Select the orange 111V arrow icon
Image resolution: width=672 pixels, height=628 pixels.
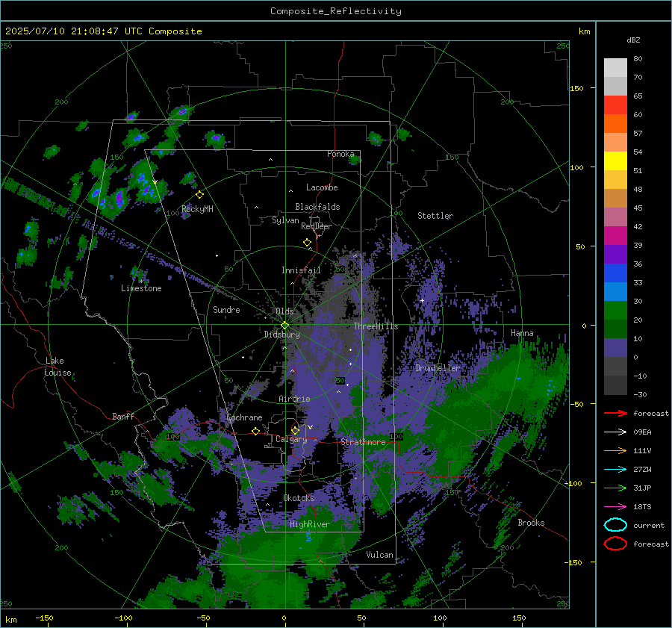pos(615,450)
